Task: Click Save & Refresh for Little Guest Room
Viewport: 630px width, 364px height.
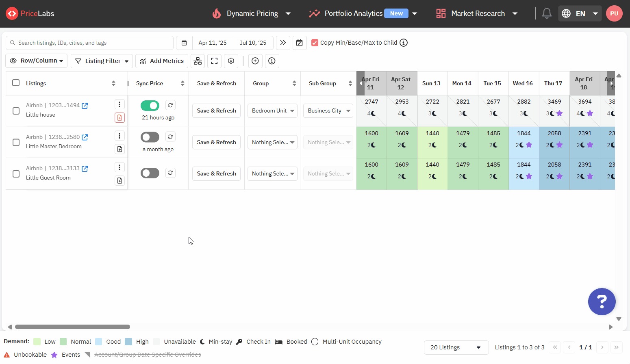Action: (x=217, y=173)
